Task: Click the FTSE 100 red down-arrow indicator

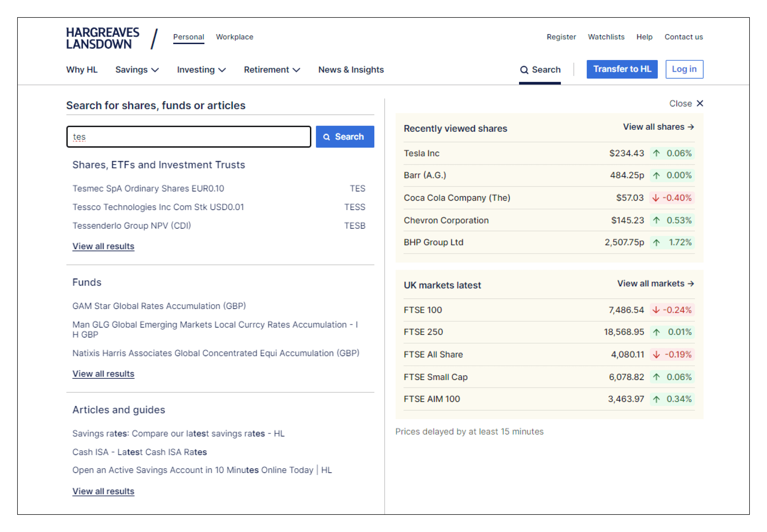Action: click(656, 310)
